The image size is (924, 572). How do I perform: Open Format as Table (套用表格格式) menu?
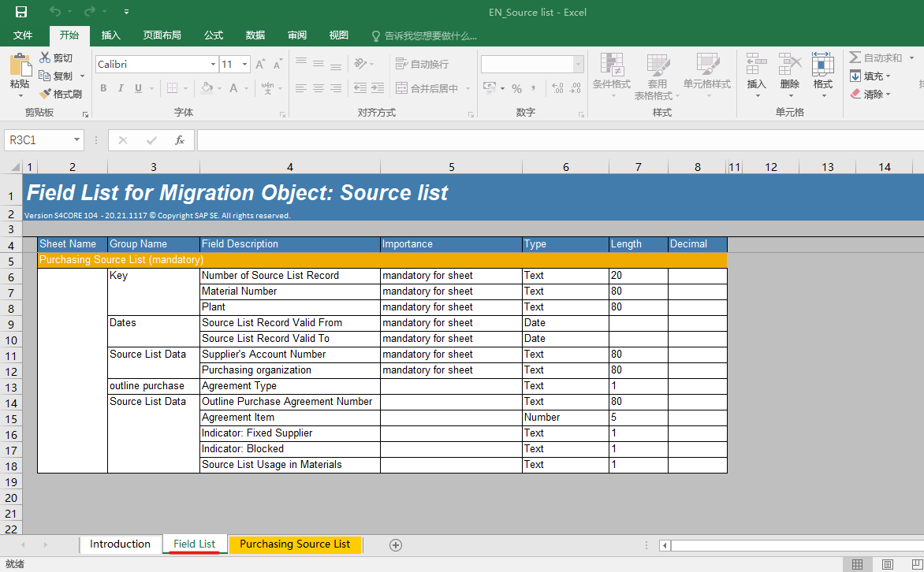[657, 76]
